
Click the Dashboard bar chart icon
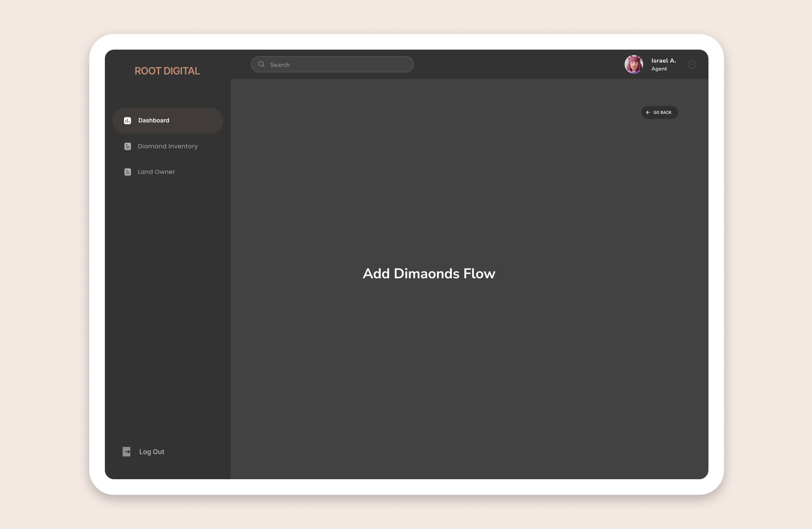coord(127,121)
